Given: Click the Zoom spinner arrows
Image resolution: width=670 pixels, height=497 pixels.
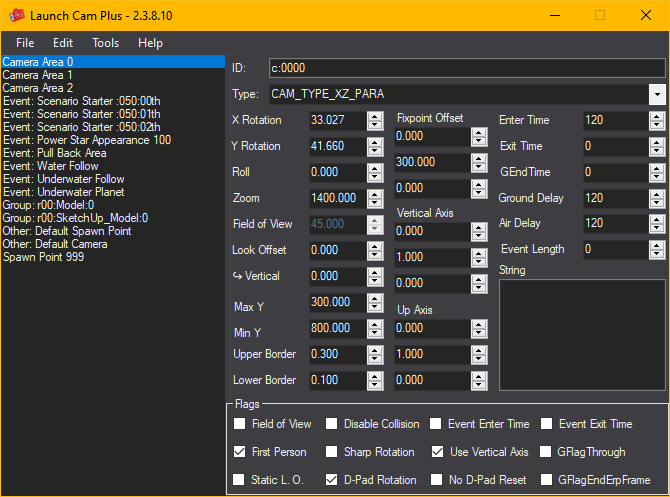Looking at the screenshot, I should coord(375,198).
